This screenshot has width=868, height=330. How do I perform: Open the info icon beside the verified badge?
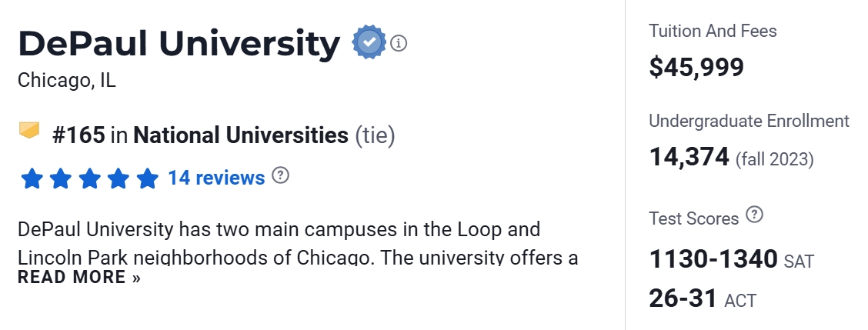coord(398,43)
